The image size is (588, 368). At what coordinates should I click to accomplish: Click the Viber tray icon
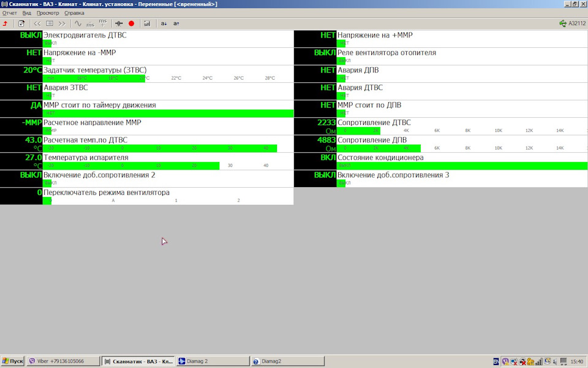[505, 362]
